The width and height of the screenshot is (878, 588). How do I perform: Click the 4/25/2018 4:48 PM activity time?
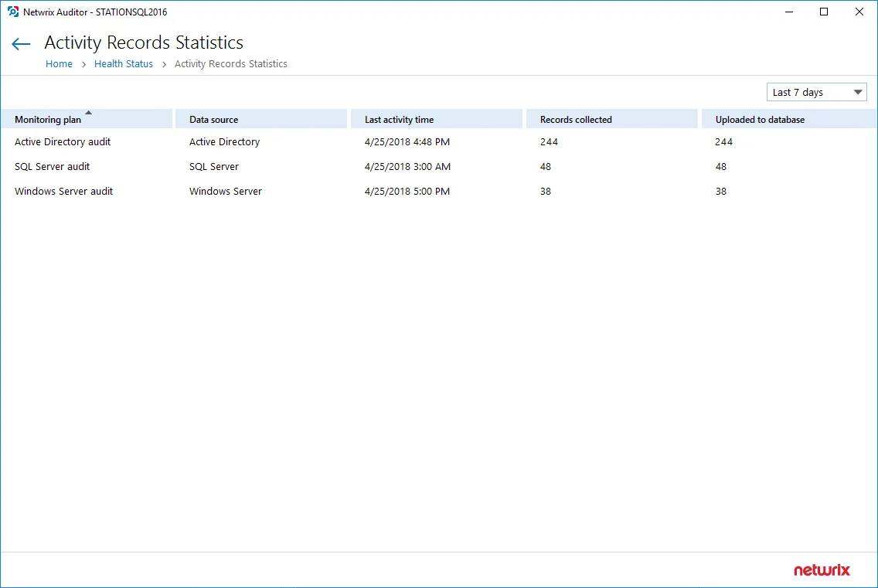tap(407, 141)
